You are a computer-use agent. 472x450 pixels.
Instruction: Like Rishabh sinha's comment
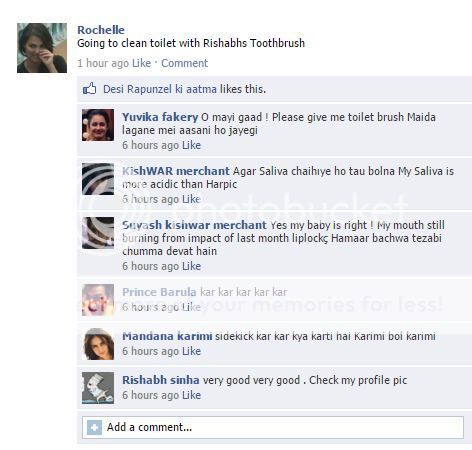coord(191,395)
